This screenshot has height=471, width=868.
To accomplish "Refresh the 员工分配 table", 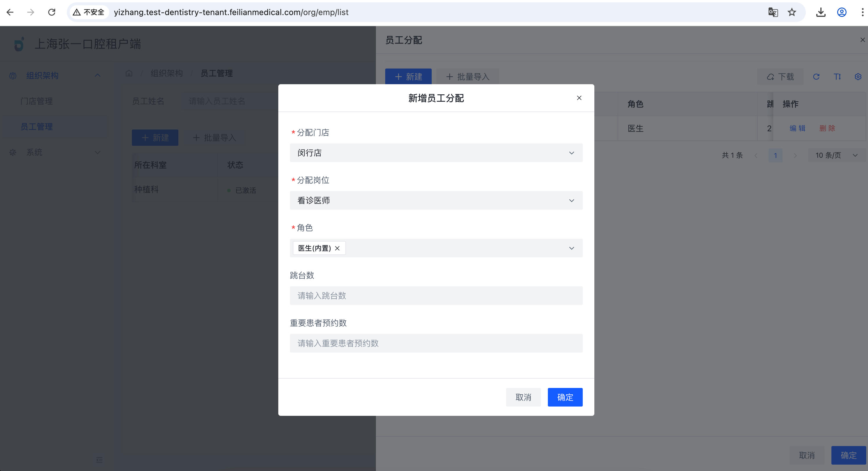I will 816,77.
